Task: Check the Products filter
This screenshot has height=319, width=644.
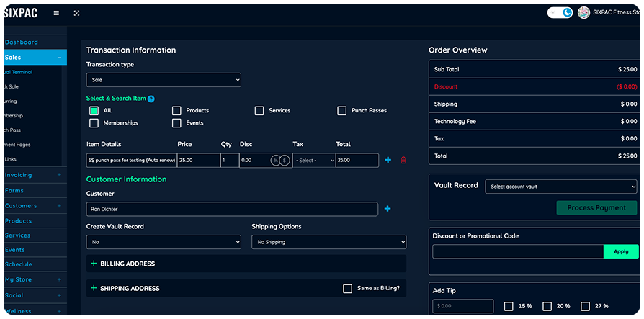Action: (176, 111)
